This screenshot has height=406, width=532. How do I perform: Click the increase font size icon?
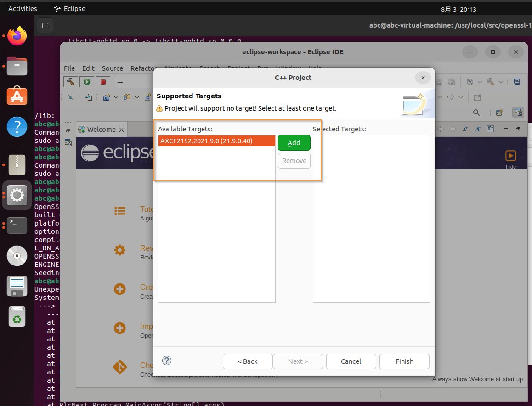478,129
